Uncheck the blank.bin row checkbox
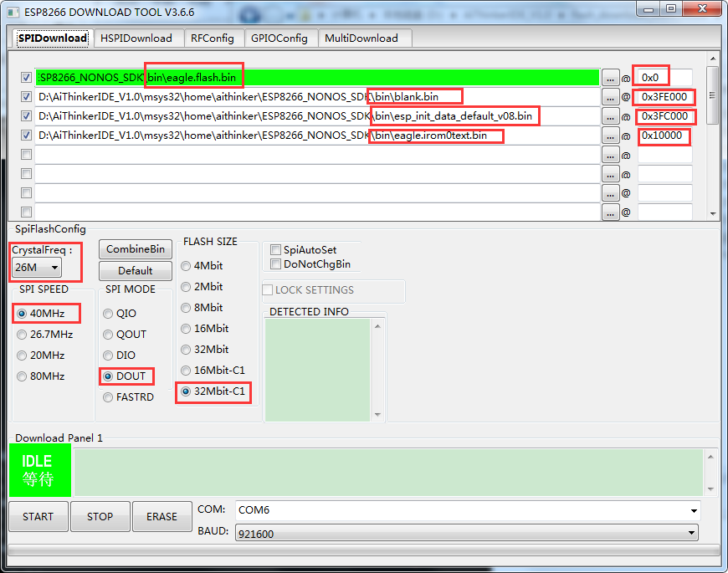Viewport: 728px width, 573px height. coord(27,97)
